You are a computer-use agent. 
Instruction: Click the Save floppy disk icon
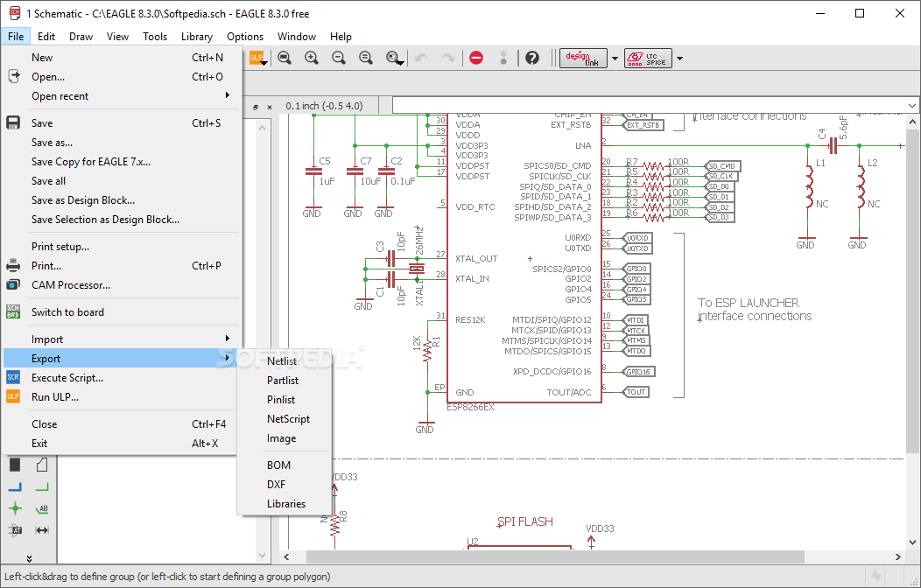click(x=13, y=122)
